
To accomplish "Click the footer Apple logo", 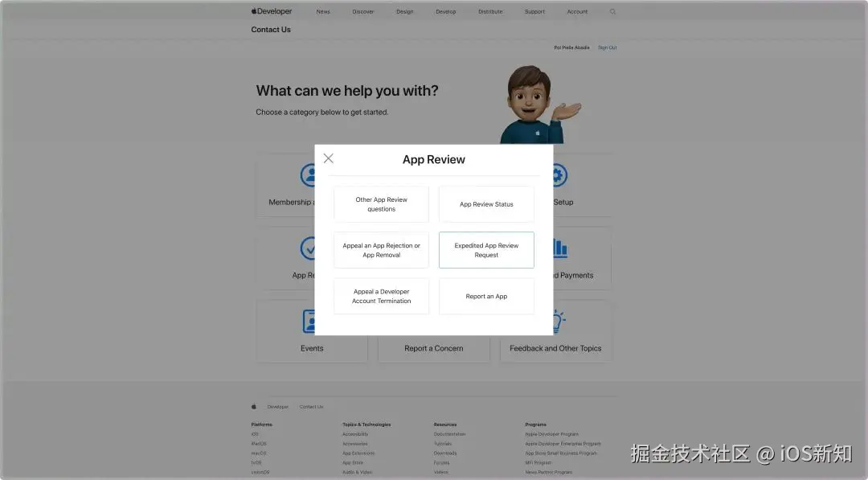I will pos(254,406).
